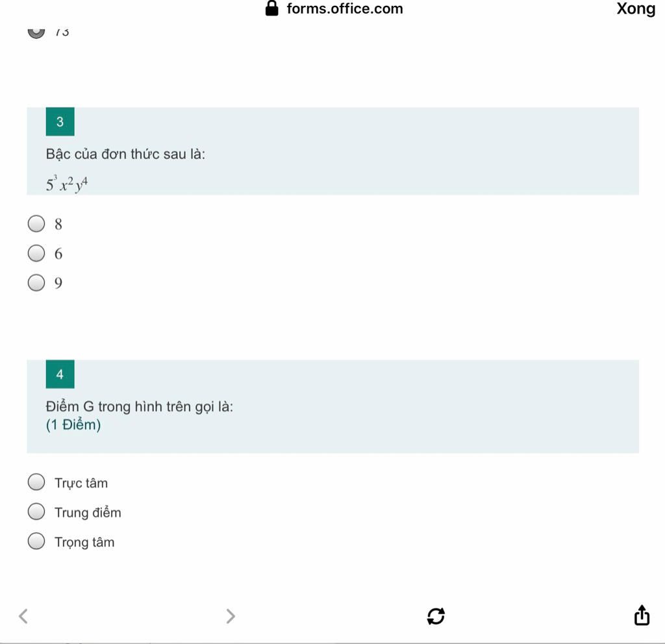This screenshot has width=665, height=644.
Task: Click the monomial formula 5³x²y⁴
Action: pos(67,185)
